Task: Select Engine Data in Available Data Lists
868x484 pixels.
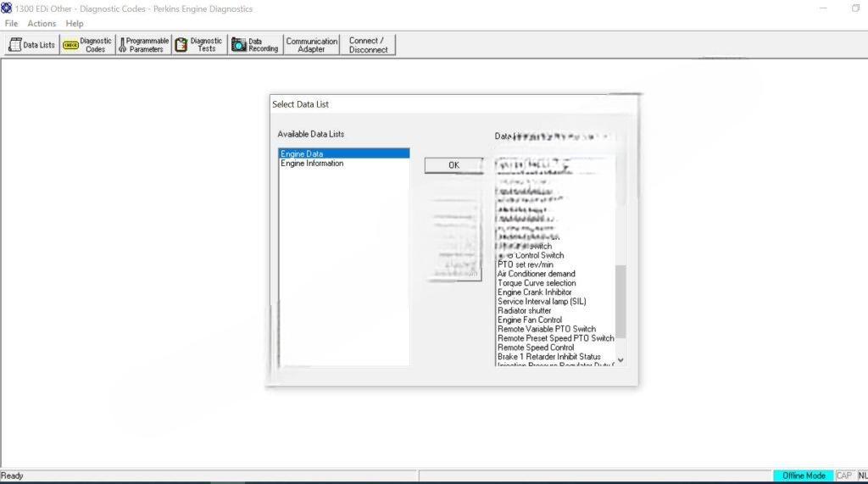Action: tap(302, 154)
